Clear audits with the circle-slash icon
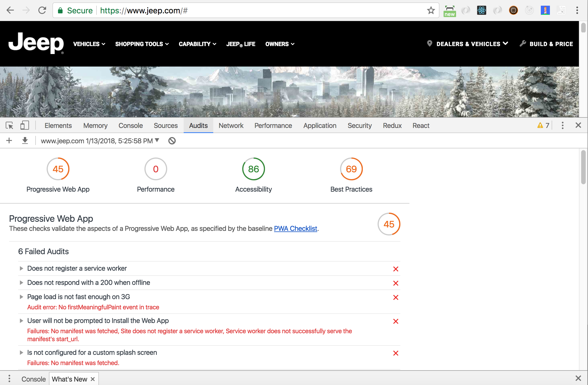The height and width of the screenshot is (385, 588). (172, 141)
